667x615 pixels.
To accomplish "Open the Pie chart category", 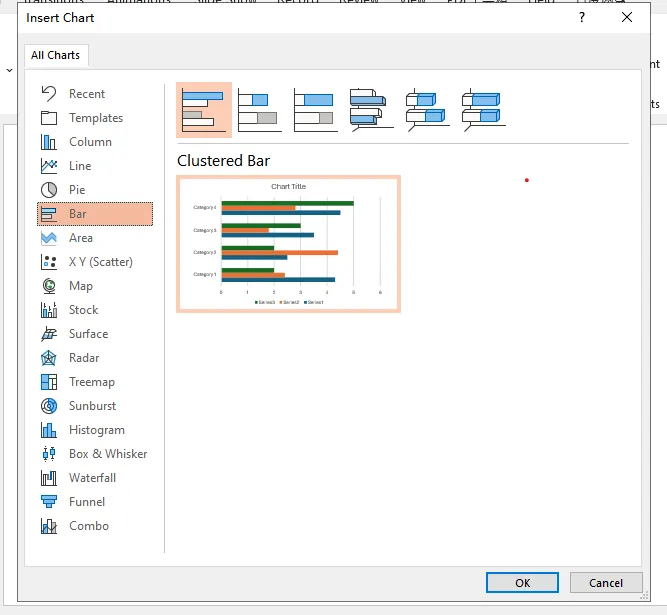I will (76, 190).
